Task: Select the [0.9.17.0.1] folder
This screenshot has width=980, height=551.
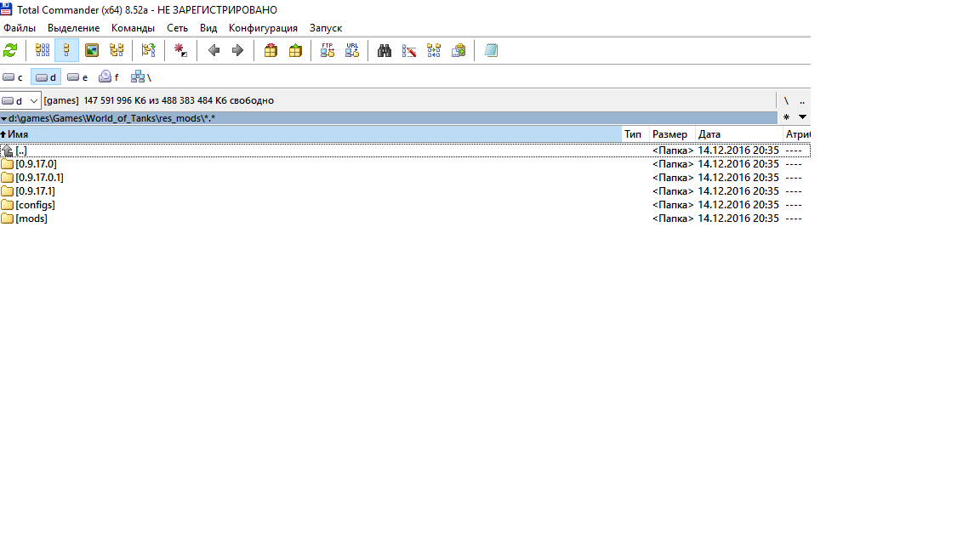Action: pyautogui.click(x=405, y=178)
